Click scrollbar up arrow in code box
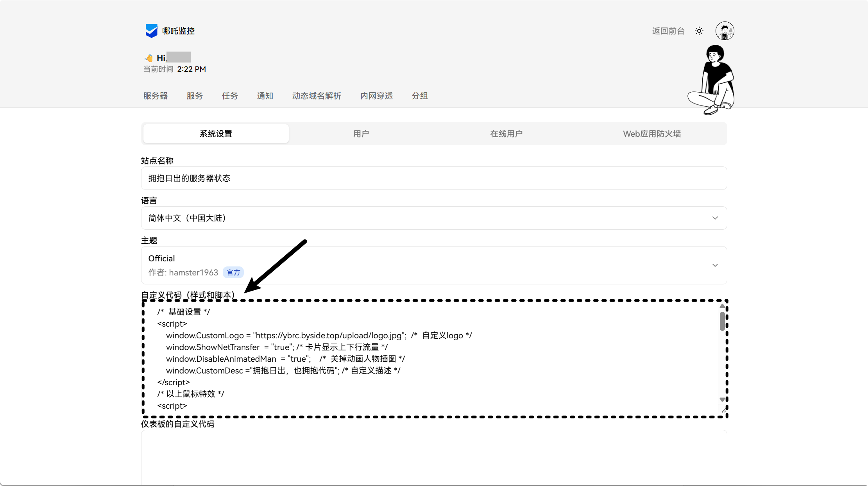868x486 pixels. (x=722, y=306)
